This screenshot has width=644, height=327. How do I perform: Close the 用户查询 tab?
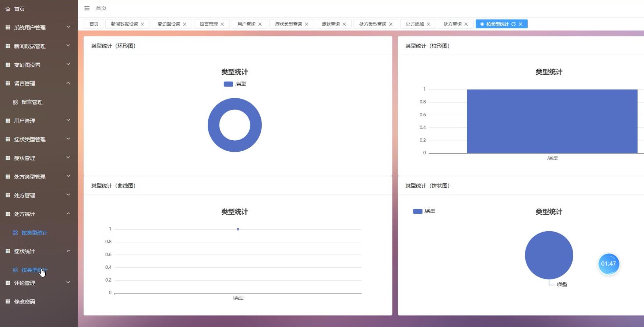pyautogui.click(x=260, y=24)
